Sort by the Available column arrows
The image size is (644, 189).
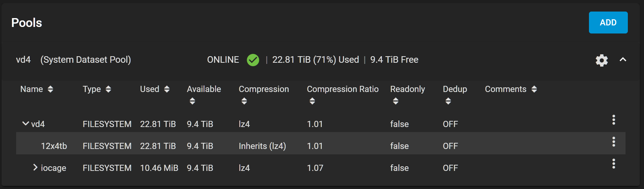point(192,101)
